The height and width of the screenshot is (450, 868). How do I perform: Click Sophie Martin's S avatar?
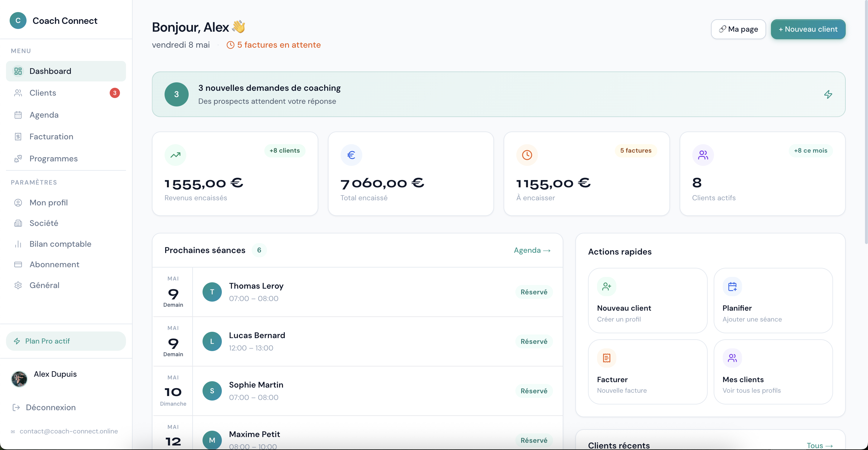[212, 391]
